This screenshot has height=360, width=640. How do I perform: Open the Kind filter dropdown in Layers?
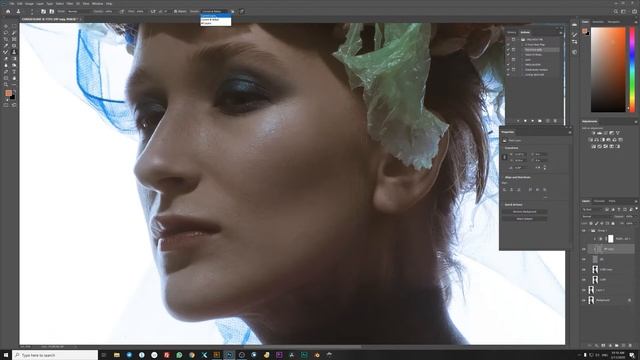coord(592,209)
